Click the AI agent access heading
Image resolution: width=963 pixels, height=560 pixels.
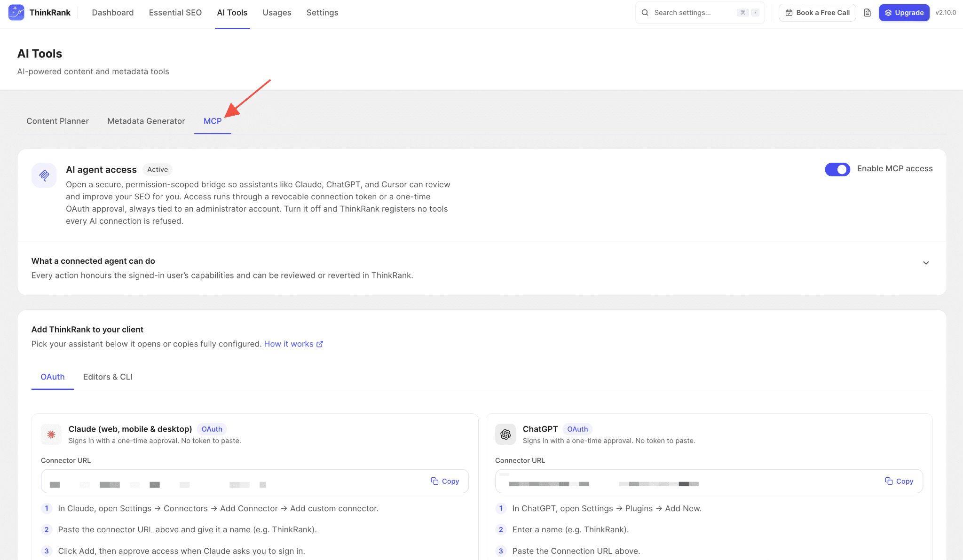[101, 170]
